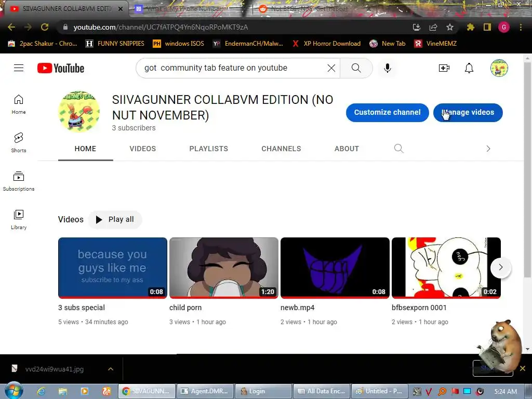Open the notifications bell
532x399 pixels.
[x=469, y=68]
